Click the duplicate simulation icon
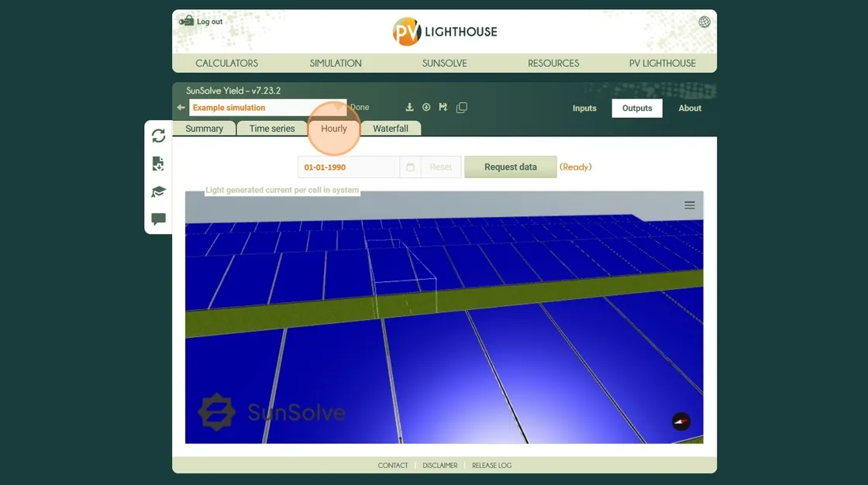The image size is (868, 485). click(462, 108)
